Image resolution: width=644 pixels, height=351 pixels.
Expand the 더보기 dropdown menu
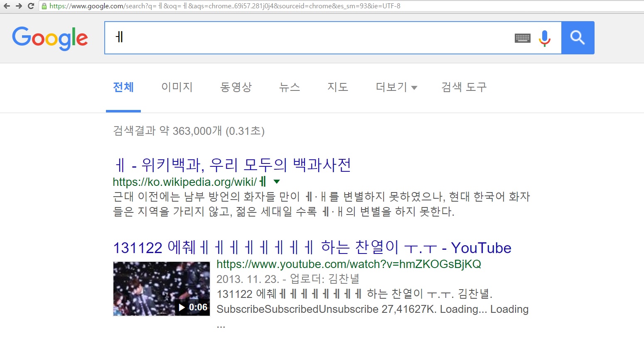coord(396,87)
